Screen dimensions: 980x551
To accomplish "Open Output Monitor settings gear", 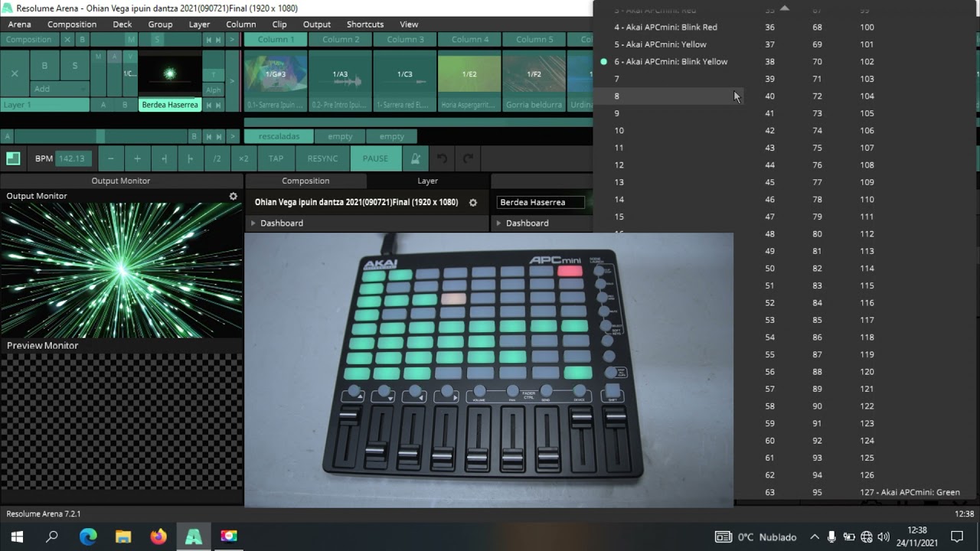I will coord(234,196).
